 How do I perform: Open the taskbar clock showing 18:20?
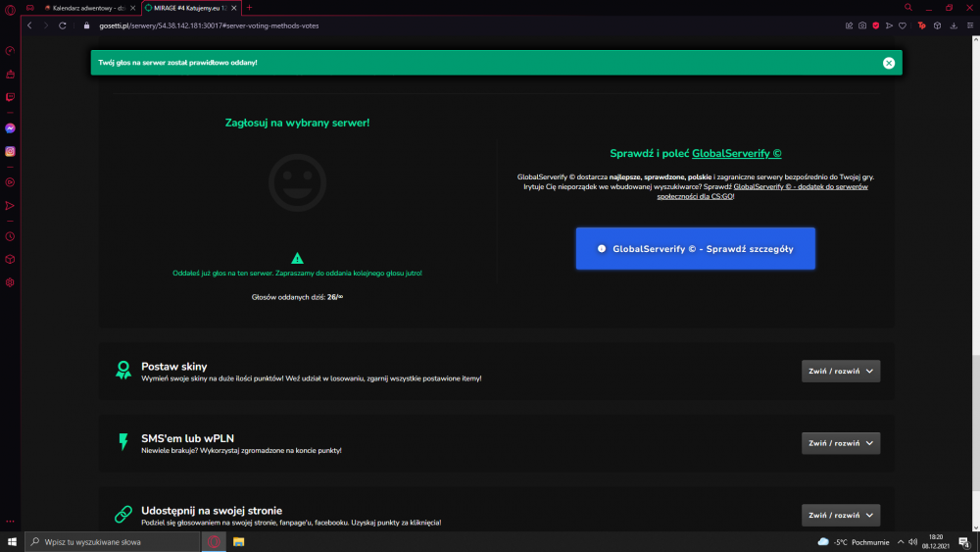936,542
